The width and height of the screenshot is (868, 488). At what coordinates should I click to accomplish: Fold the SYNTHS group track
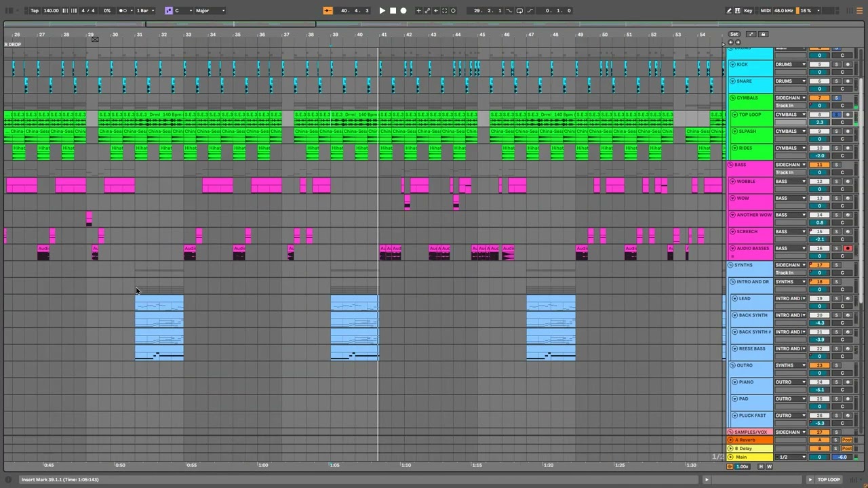(730, 265)
